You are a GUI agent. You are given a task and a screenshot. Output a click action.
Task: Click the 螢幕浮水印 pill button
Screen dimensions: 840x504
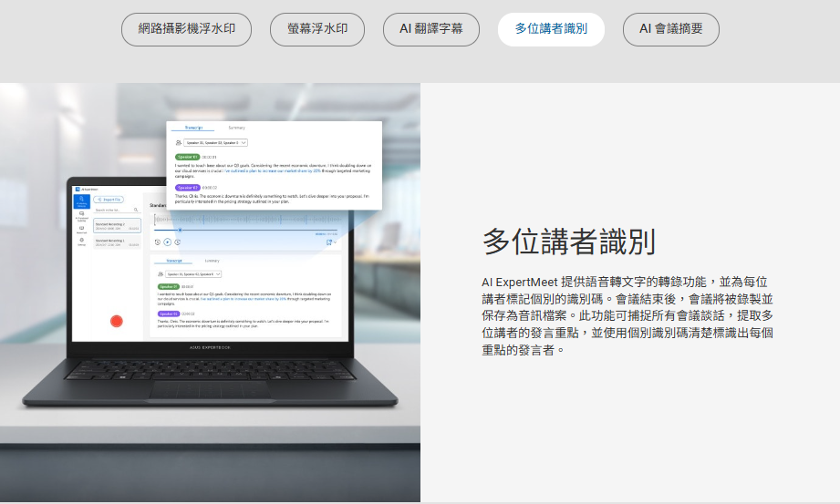(317, 29)
